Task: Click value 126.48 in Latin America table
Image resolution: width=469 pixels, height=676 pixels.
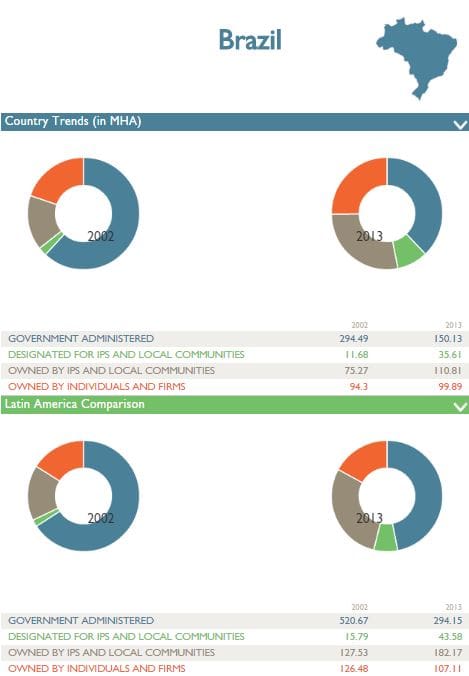Action: tap(354, 669)
